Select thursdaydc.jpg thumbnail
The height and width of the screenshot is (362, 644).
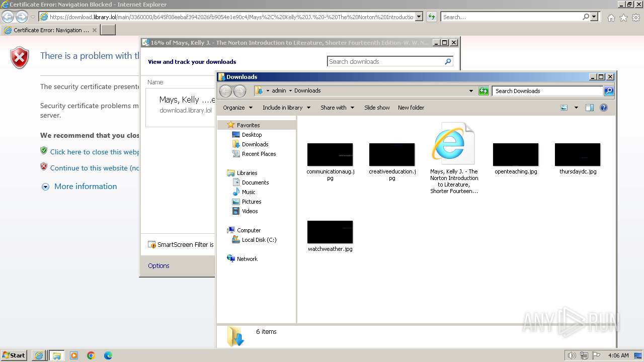pyautogui.click(x=578, y=155)
